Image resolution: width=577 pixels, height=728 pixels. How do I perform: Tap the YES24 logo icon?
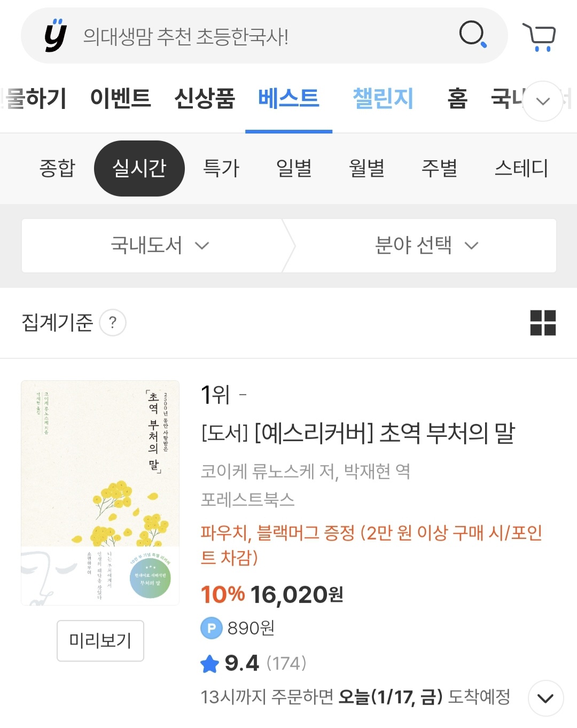click(x=56, y=36)
